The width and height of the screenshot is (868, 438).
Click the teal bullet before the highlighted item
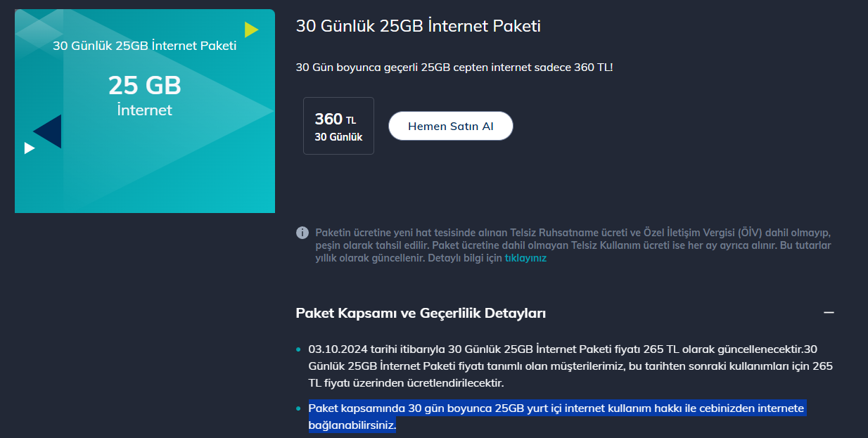point(298,408)
